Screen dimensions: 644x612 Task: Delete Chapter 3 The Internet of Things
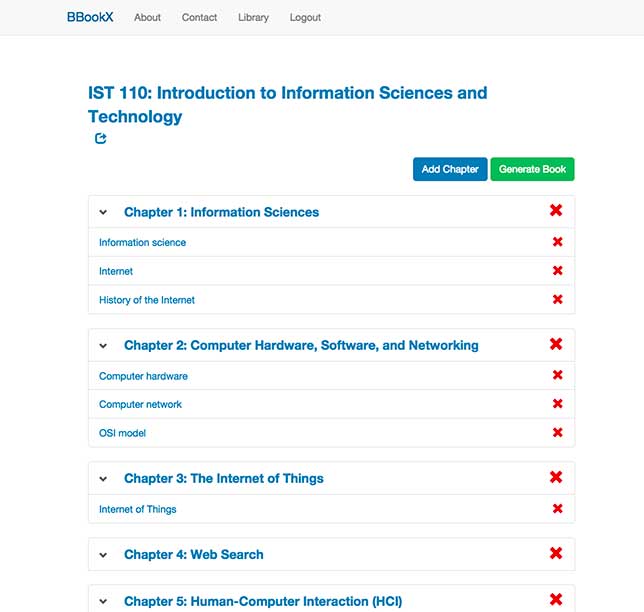(556, 477)
